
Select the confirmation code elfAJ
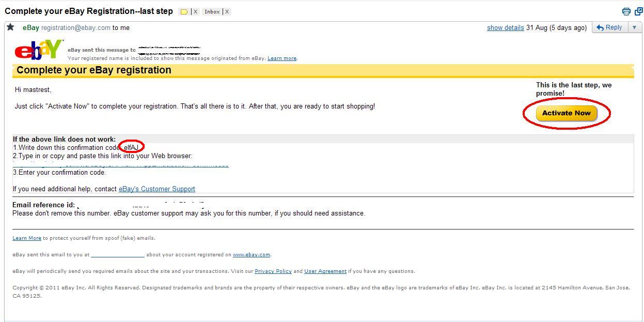[x=131, y=148]
